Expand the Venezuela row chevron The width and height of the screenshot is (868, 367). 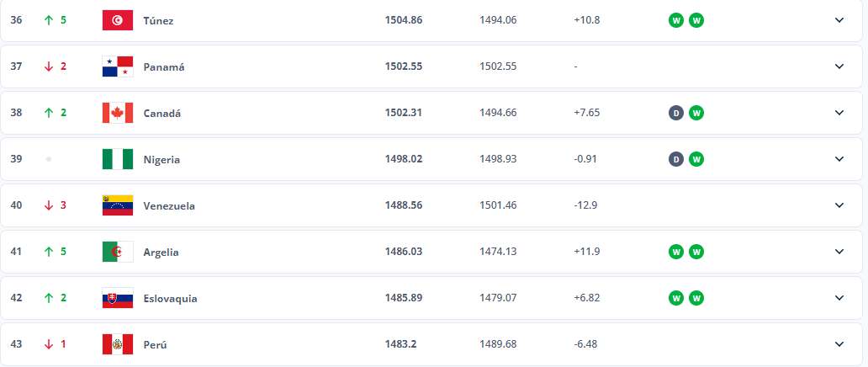pyautogui.click(x=839, y=205)
